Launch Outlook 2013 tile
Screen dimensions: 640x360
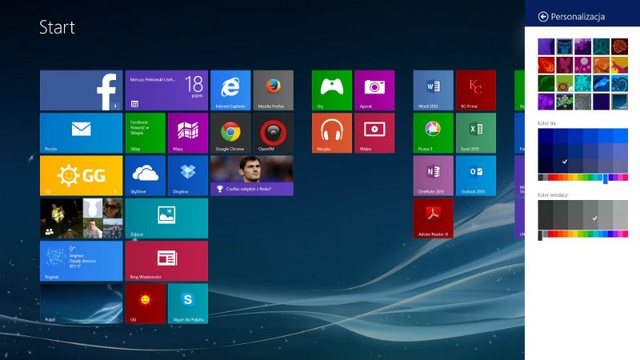click(476, 176)
